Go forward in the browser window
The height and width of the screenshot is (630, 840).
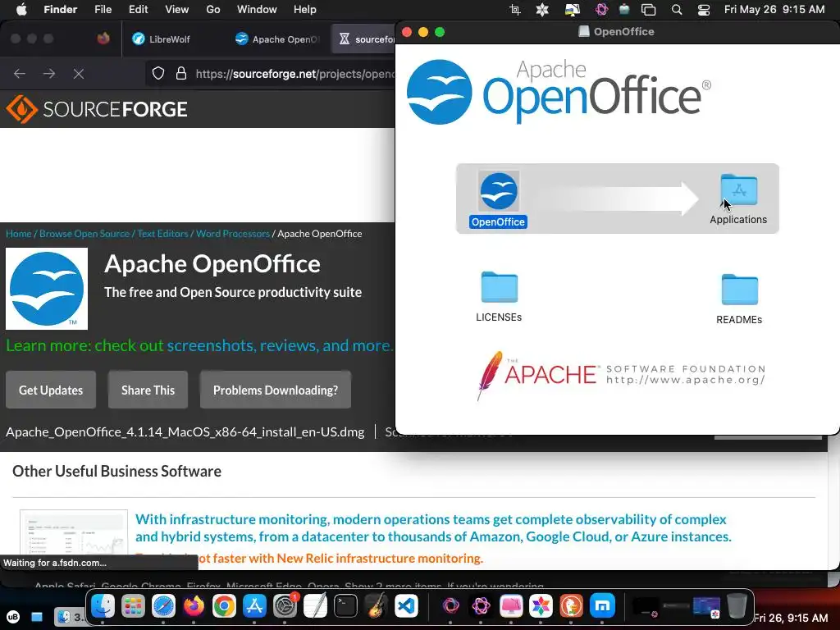click(49, 73)
